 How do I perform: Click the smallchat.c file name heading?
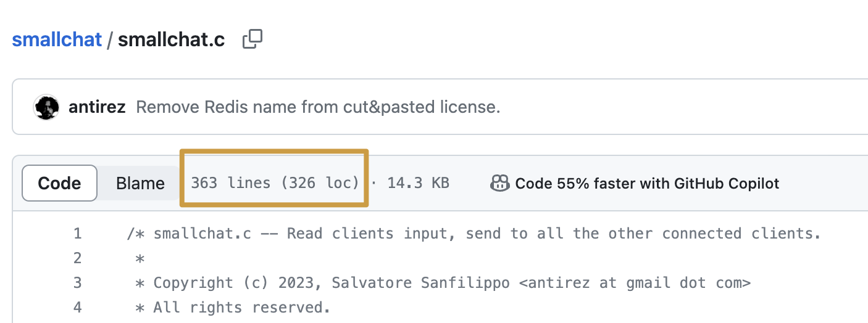point(171,40)
